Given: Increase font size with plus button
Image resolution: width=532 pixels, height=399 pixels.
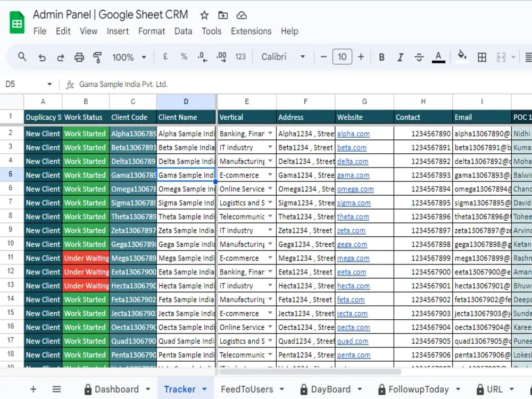Looking at the screenshot, I should coord(361,57).
